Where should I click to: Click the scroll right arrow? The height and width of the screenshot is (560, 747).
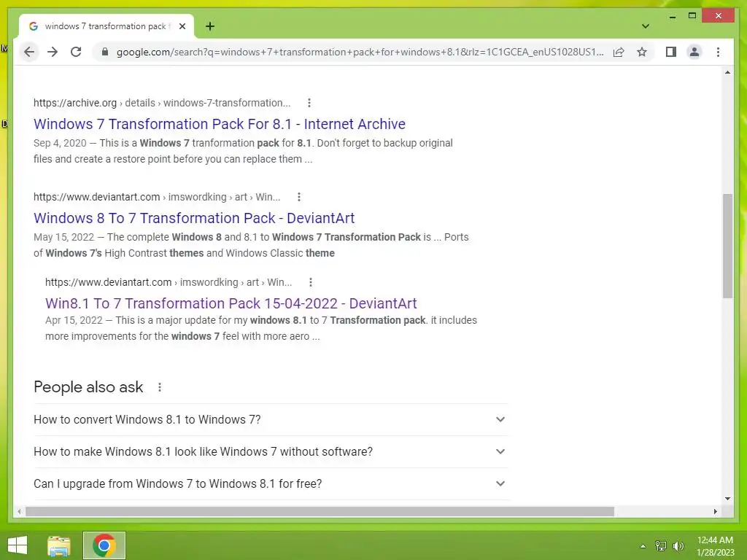715,511
